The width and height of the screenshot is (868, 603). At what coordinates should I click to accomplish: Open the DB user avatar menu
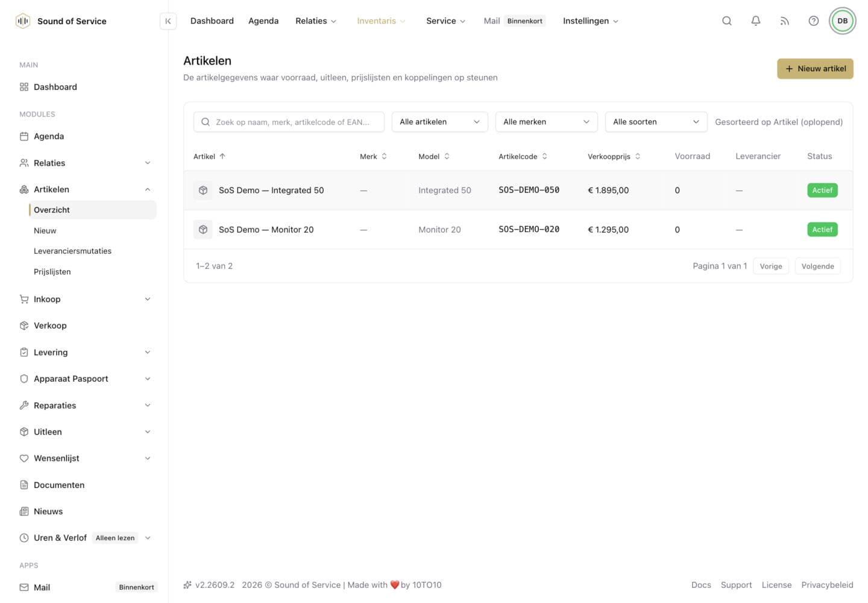coord(843,21)
